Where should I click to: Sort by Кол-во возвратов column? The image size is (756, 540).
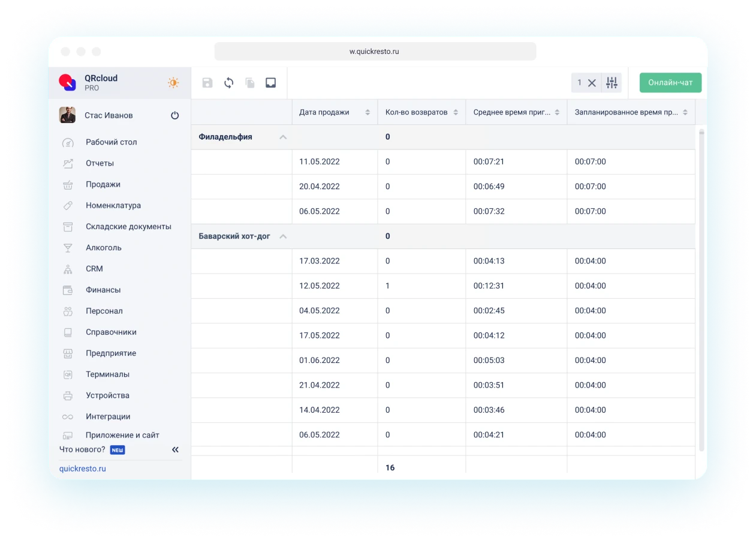tap(456, 112)
